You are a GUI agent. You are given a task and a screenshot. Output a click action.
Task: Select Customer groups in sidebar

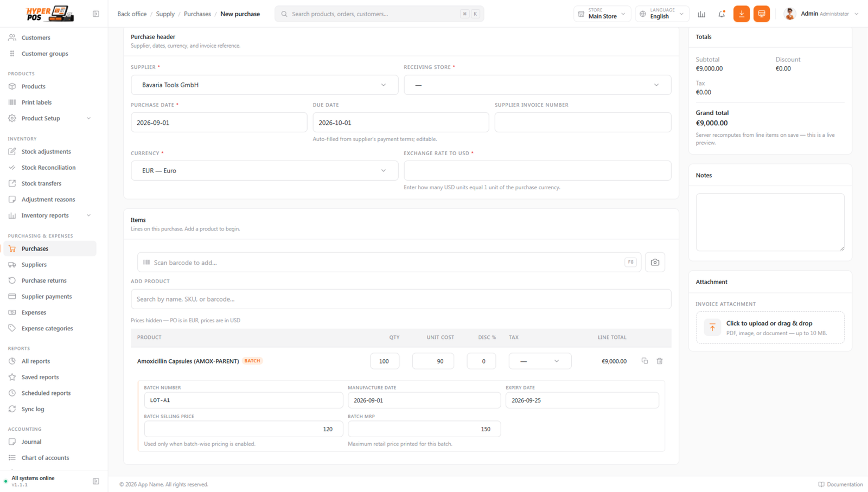click(x=50, y=54)
